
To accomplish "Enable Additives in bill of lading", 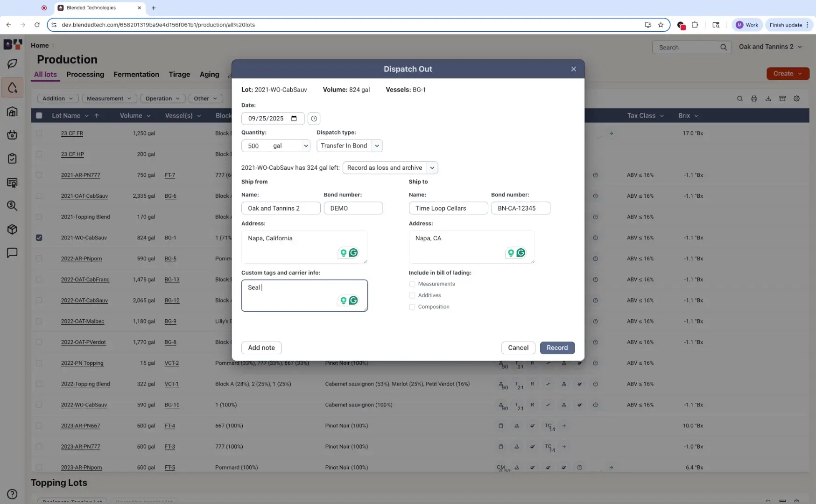I will (x=412, y=295).
